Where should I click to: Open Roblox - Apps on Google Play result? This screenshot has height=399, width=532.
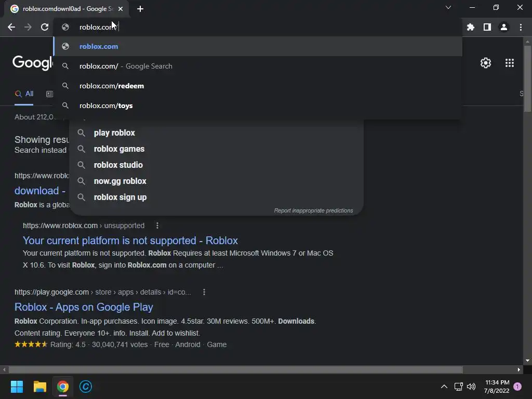[84, 307]
